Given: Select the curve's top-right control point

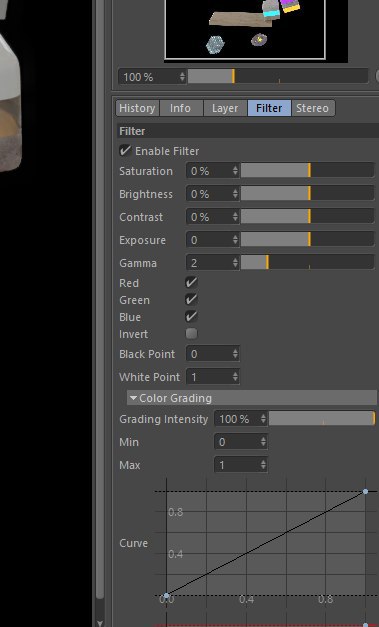Looking at the screenshot, I should click(x=365, y=491).
